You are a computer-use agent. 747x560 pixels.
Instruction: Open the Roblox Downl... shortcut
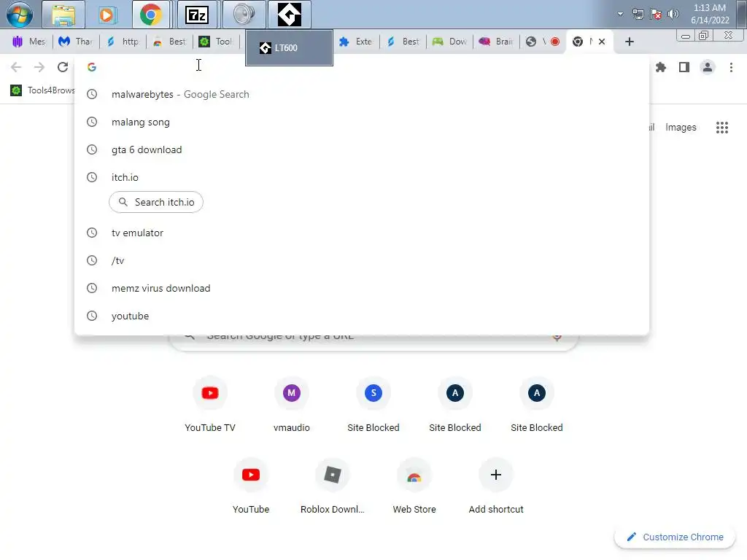(333, 485)
